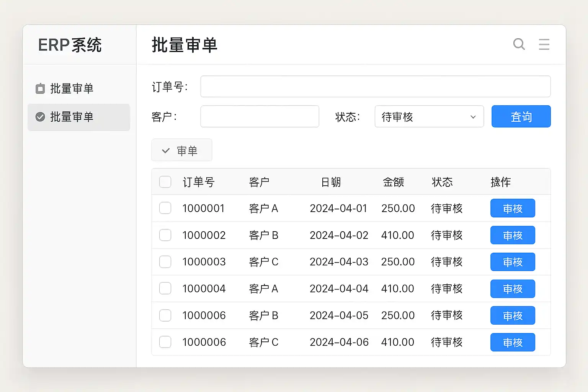Click 审核 for the 2024-04-06 order
Viewport: 588px width, 392px height.
click(x=513, y=342)
